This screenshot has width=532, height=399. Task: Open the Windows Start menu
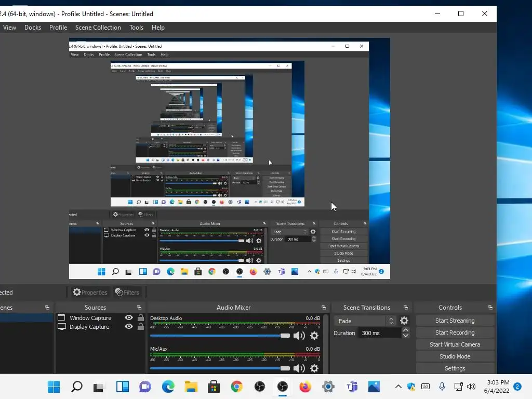[54, 387]
